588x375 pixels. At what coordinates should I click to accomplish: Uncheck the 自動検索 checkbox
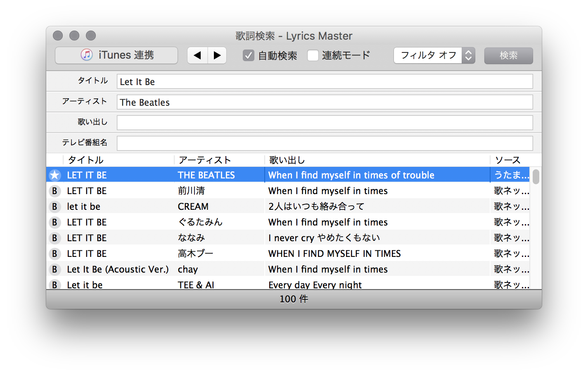click(x=248, y=55)
